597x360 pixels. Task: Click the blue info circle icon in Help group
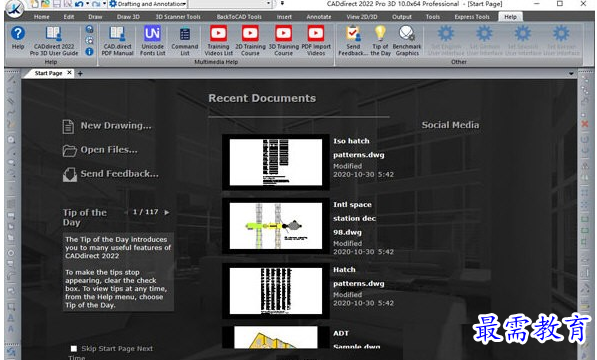coord(89,51)
